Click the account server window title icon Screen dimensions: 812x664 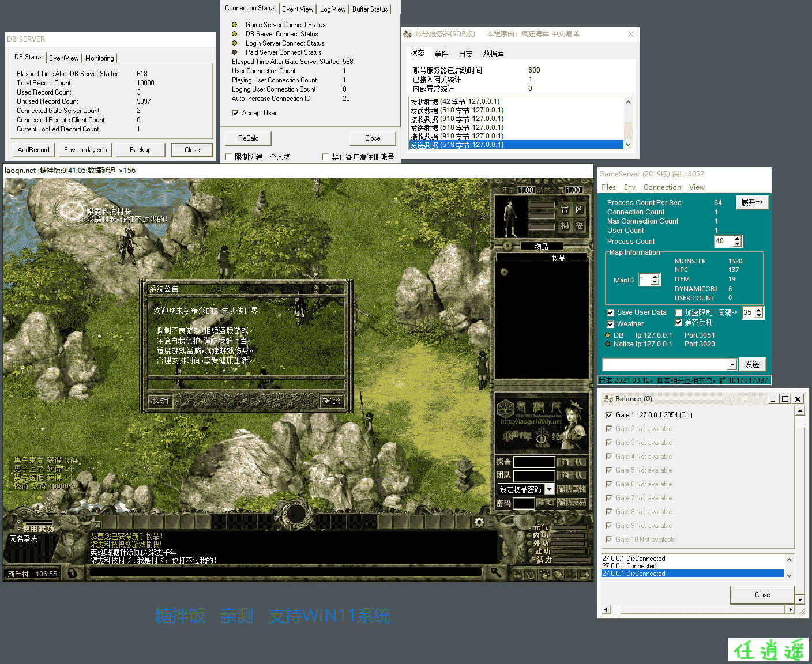pos(408,34)
